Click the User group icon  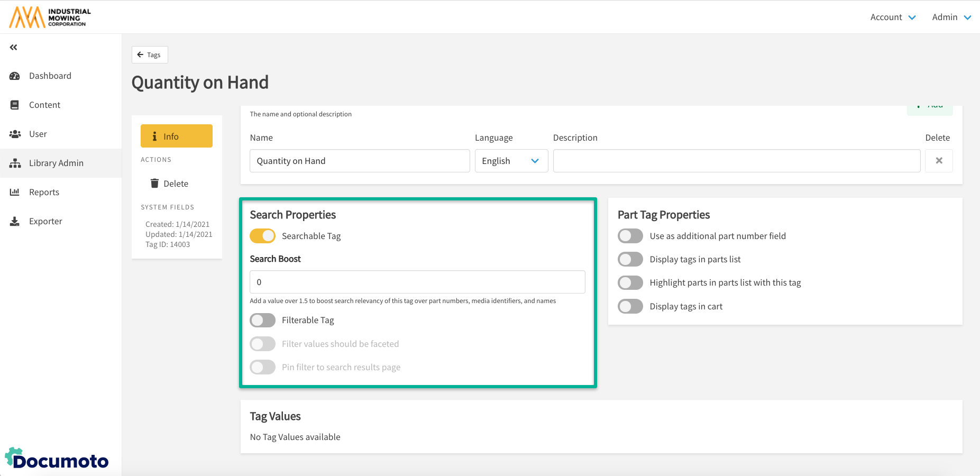15,134
